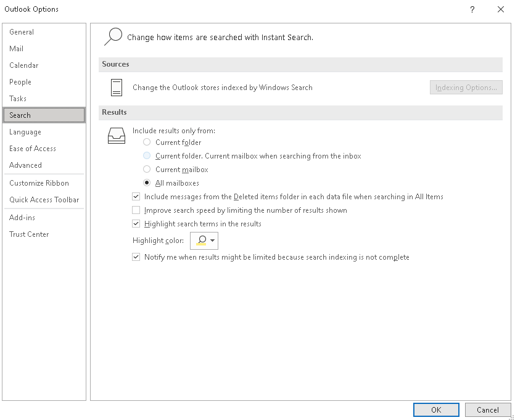This screenshot has width=515, height=420.
Task: Confirm changes with the OK button
Action: (x=436, y=410)
